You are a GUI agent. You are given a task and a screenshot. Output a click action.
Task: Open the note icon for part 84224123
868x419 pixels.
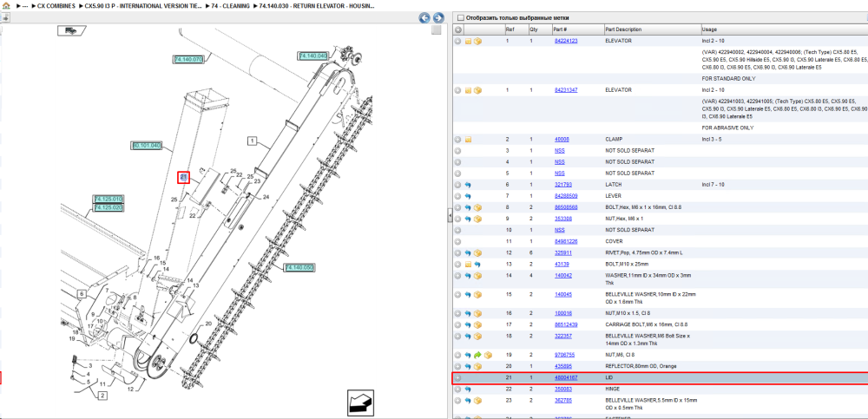pyautogui.click(x=469, y=41)
